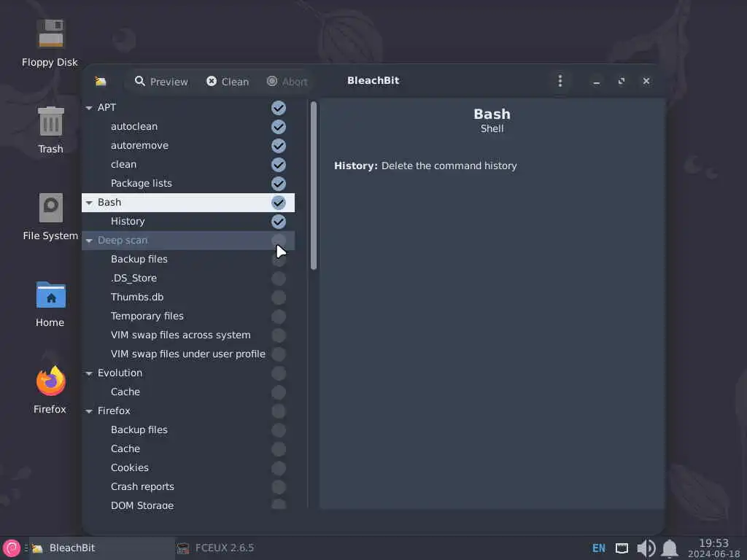Collapse the Firefox tree section
The width and height of the screenshot is (747, 560).
(89, 411)
